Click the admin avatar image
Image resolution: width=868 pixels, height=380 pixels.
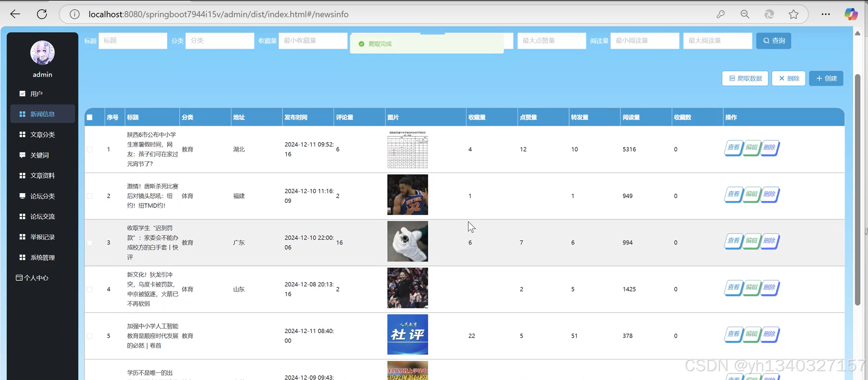(43, 53)
